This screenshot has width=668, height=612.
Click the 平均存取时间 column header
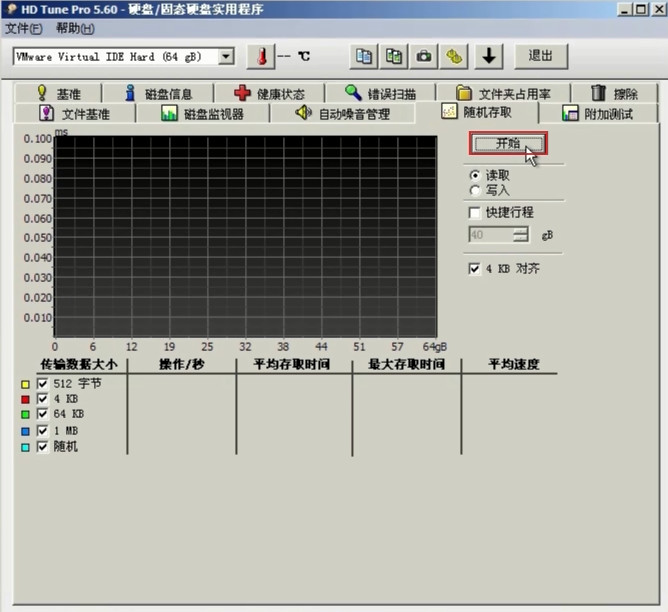(x=292, y=364)
